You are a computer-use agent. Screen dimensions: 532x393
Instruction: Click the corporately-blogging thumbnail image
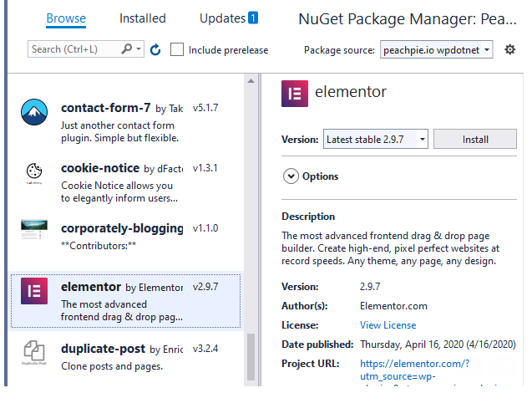[34, 229]
